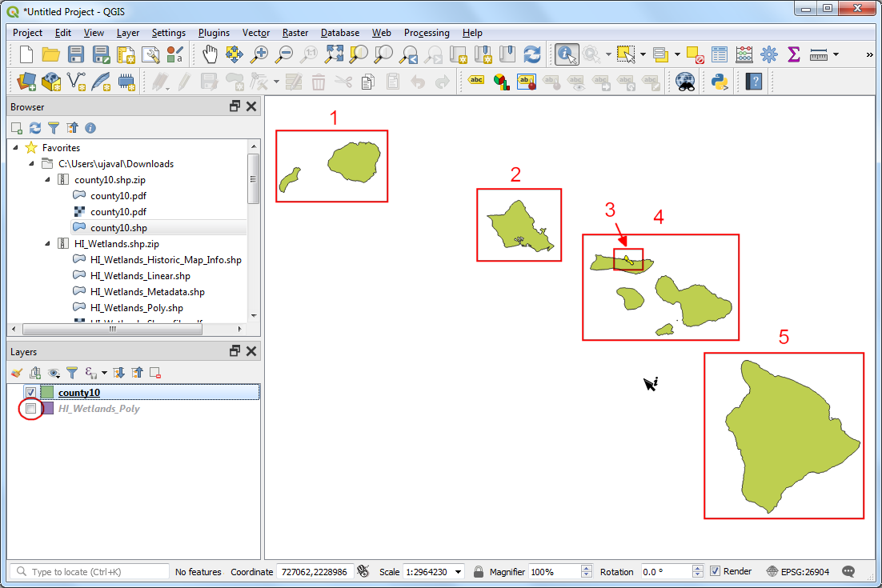Viewport: 882px width, 588px height.
Task: Collapse the county10.shp.zip tree node
Action: [47, 180]
